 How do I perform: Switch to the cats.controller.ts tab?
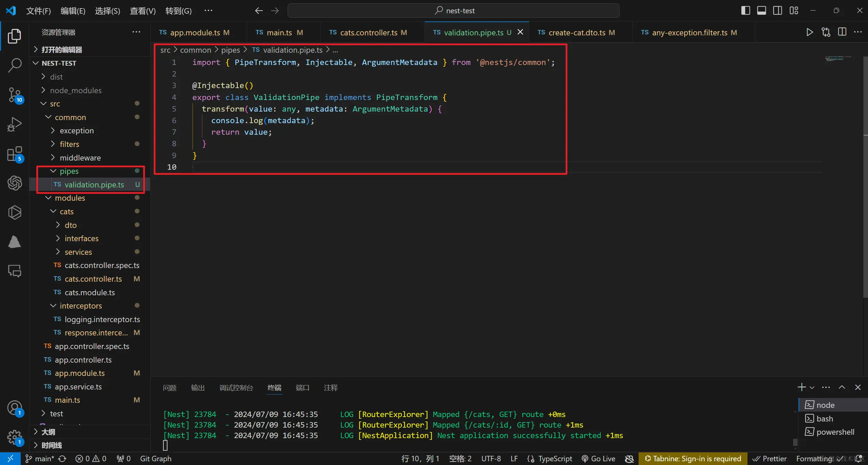(x=368, y=33)
